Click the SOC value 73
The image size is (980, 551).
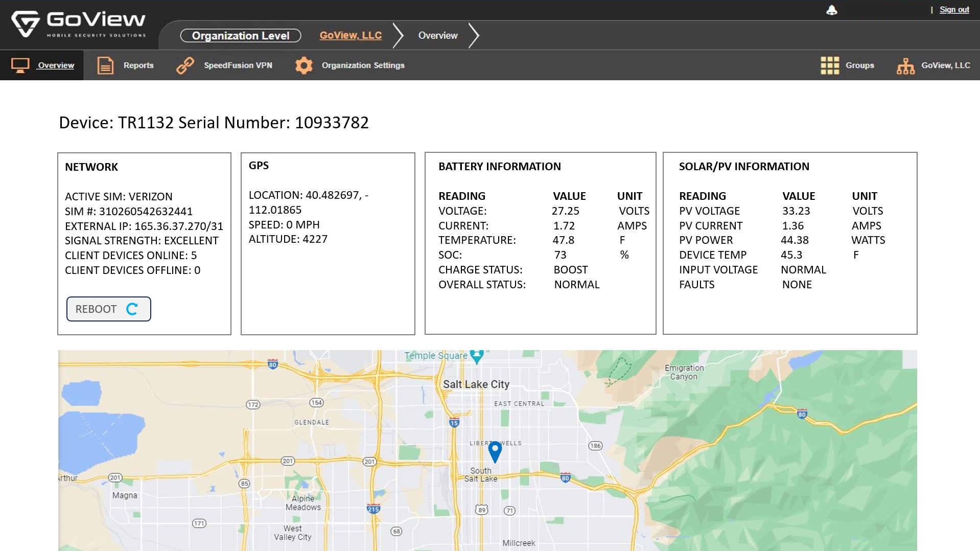(x=561, y=255)
